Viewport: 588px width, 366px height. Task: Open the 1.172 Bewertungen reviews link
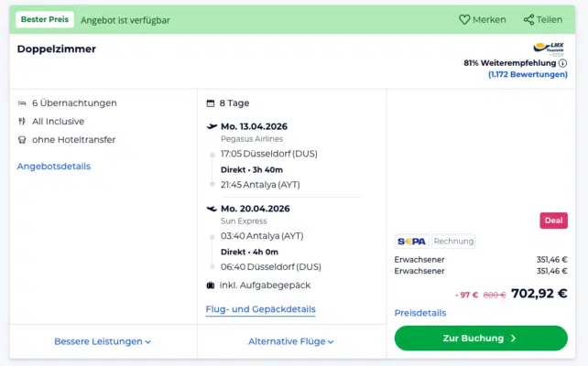[x=528, y=75]
